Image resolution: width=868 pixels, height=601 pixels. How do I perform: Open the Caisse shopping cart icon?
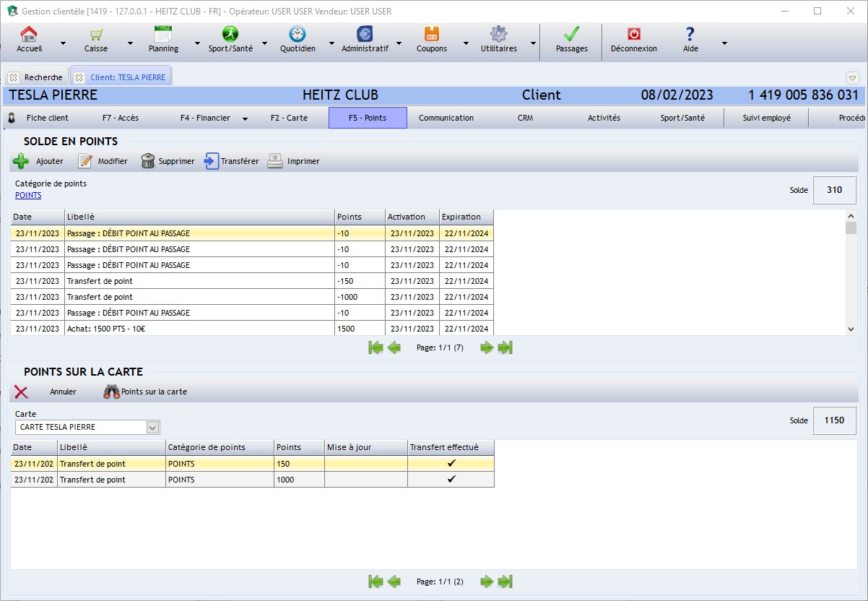[95, 35]
